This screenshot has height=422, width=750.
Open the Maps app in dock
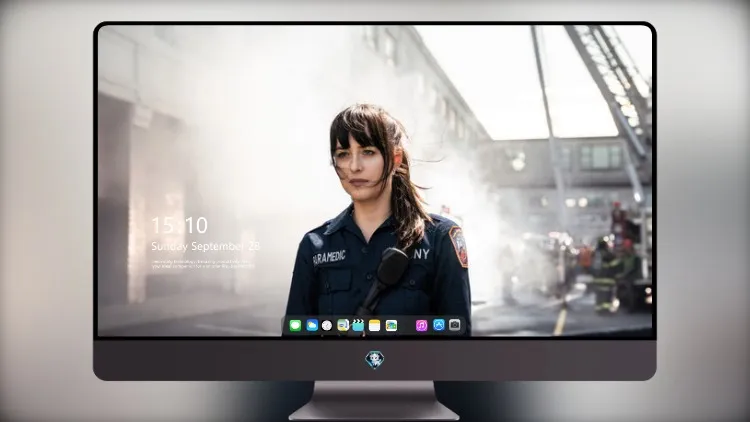(x=343, y=326)
